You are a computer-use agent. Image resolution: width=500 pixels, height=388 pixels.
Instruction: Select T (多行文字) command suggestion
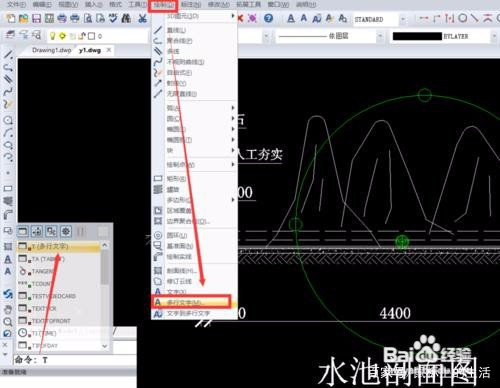point(59,246)
